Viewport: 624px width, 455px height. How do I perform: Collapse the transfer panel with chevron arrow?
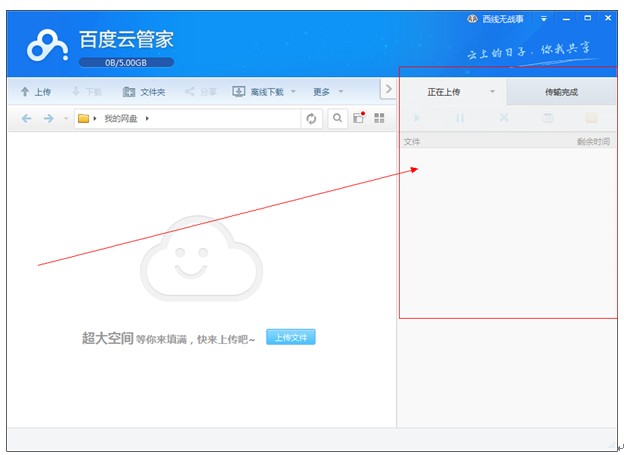(388, 89)
